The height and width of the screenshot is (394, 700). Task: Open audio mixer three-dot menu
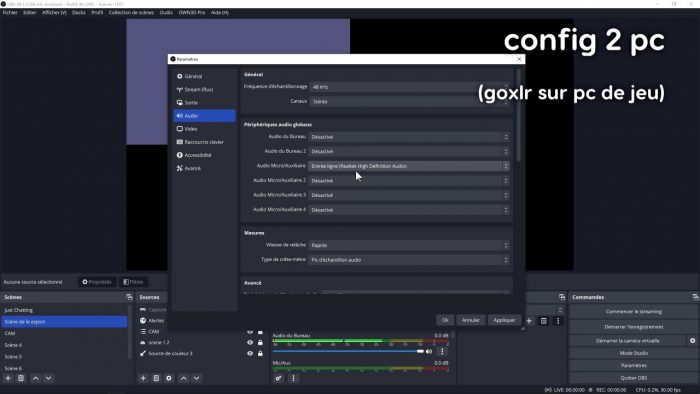click(x=293, y=378)
